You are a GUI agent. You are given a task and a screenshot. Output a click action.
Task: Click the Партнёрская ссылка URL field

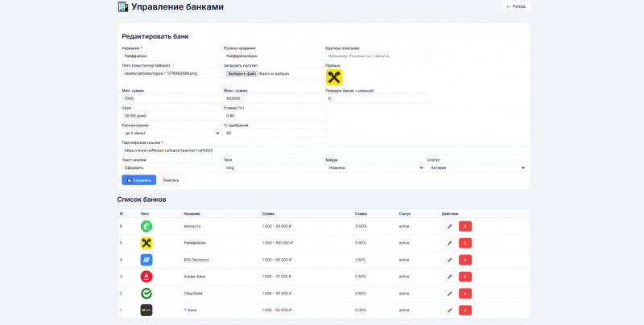(x=327, y=150)
